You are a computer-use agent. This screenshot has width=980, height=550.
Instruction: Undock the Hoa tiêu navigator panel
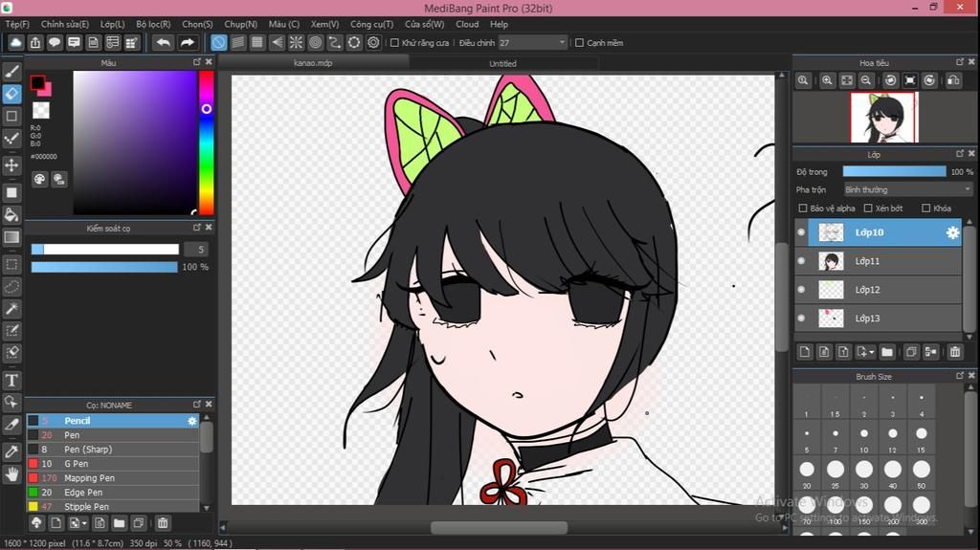click(960, 62)
